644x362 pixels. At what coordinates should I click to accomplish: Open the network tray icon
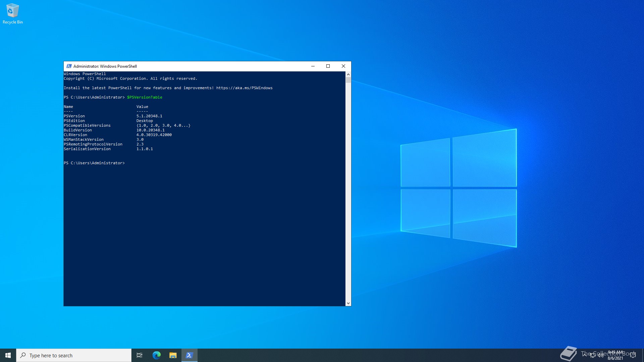tap(593, 355)
